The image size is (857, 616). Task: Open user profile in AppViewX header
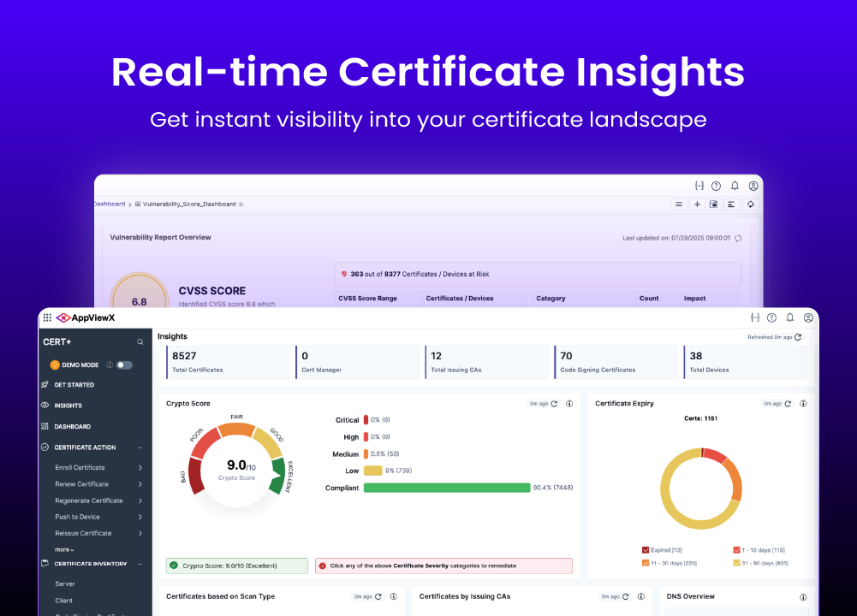pyautogui.click(x=808, y=317)
